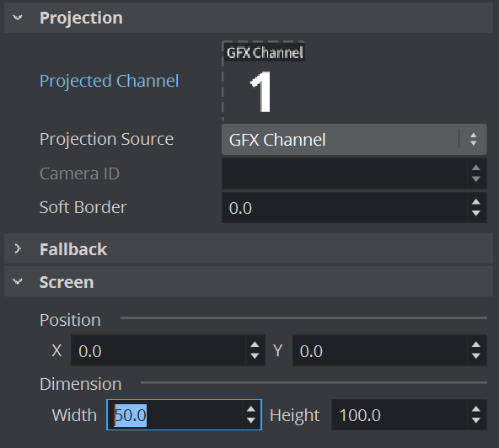The width and height of the screenshot is (499, 448).
Task: Click the Soft Border input field
Action: point(345,208)
